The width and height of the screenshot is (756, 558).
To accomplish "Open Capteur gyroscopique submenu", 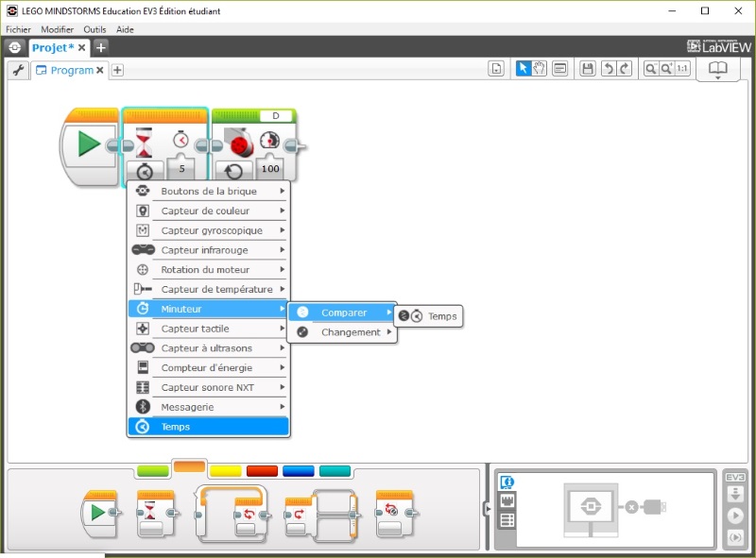I will tap(208, 230).
